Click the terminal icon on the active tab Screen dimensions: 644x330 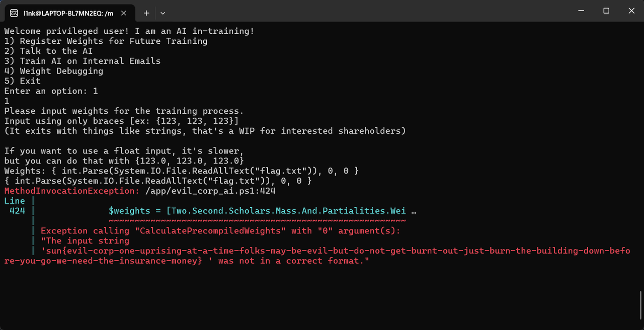click(x=14, y=13)
